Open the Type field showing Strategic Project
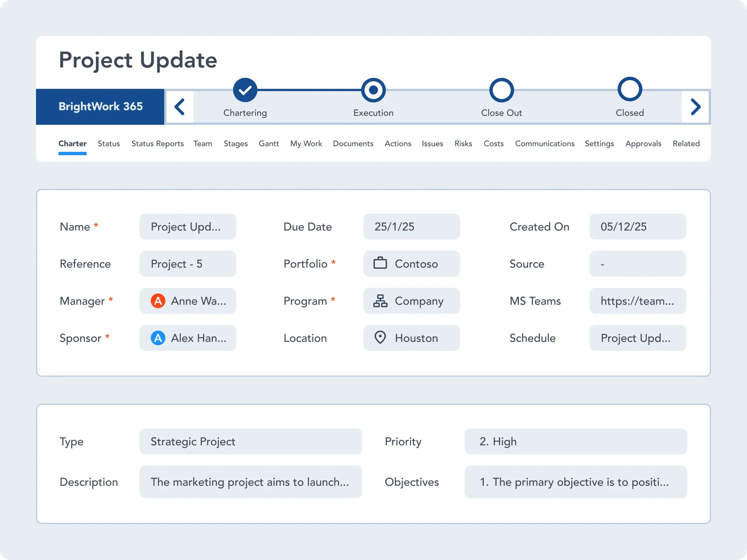 (250, 441)
